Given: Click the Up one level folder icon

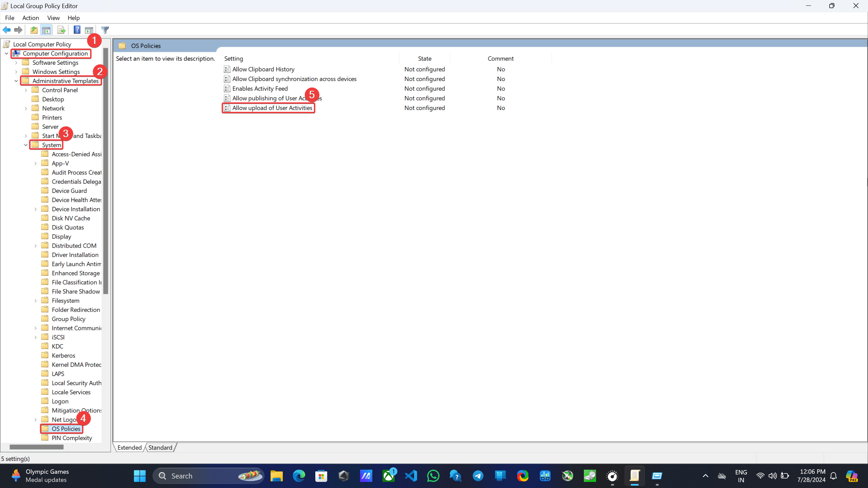Looking at the screenshot, I should [x=34, y=30].
